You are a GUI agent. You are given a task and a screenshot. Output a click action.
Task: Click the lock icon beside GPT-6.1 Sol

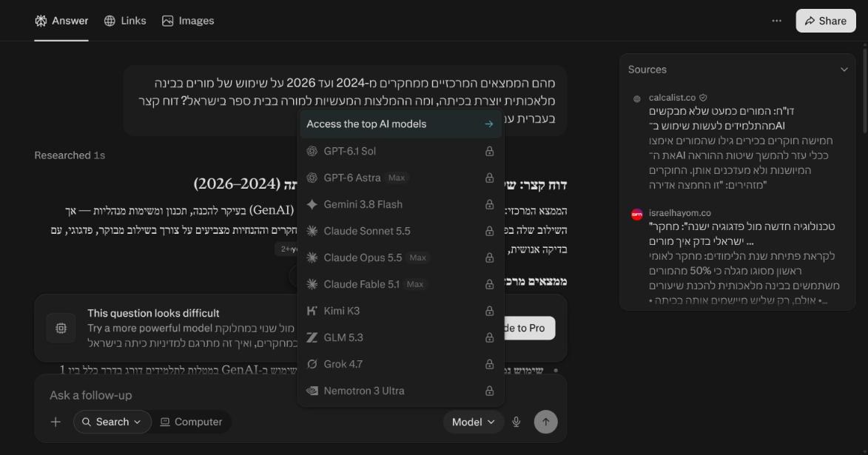(x=489, y=151)
